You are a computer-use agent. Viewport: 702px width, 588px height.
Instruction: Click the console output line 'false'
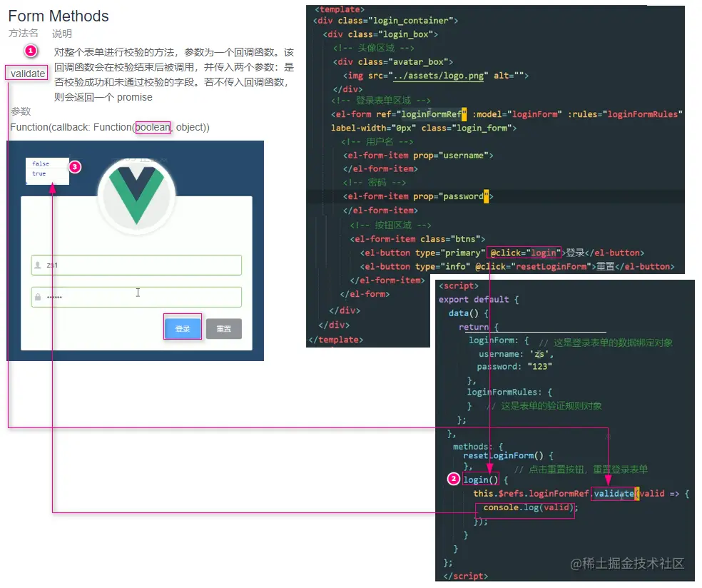41,163
